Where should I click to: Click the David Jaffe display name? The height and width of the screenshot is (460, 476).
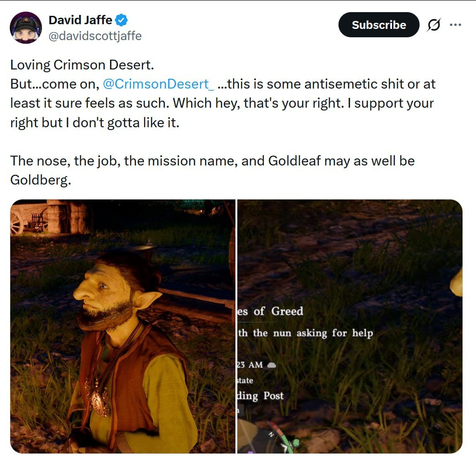pos(81,20)
